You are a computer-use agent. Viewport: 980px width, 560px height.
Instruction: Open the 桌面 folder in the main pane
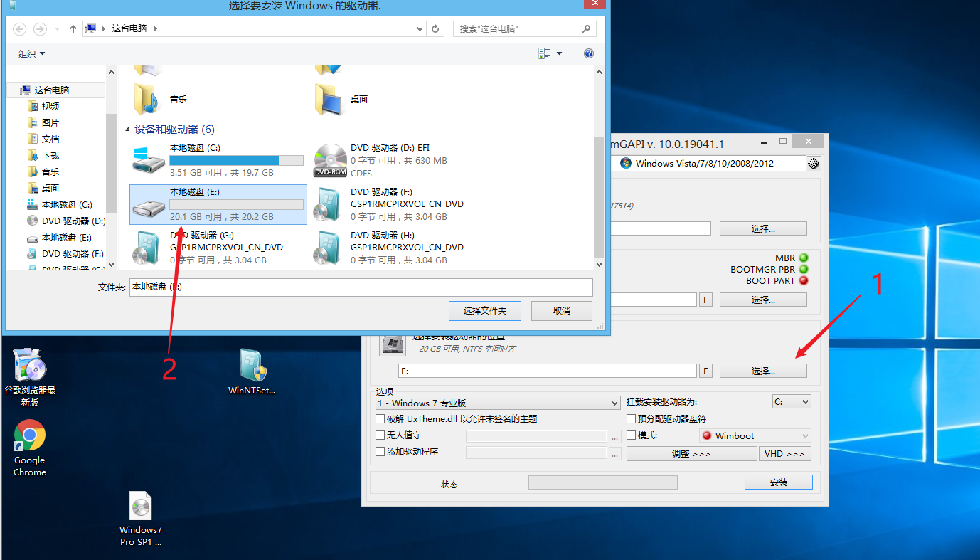pyautogui.click(x=342, y=100)
